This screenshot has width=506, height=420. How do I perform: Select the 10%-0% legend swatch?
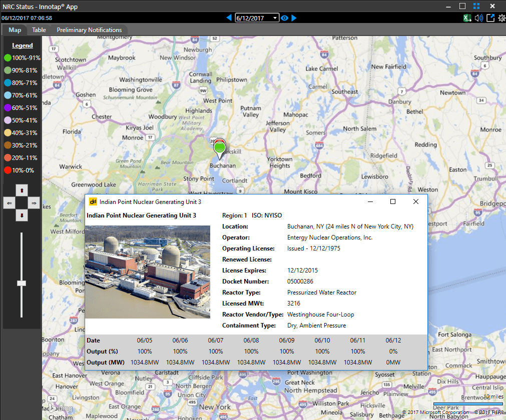tap(8, 170)
